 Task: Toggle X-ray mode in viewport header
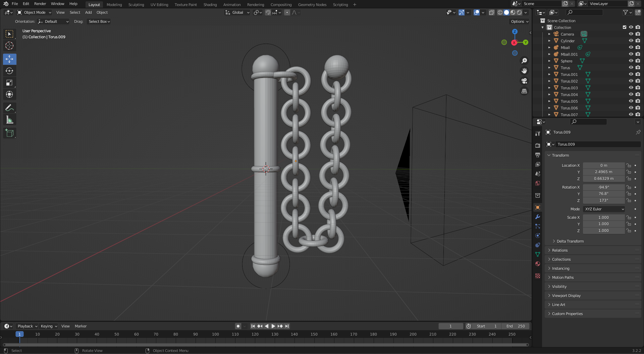click(491, 12)
